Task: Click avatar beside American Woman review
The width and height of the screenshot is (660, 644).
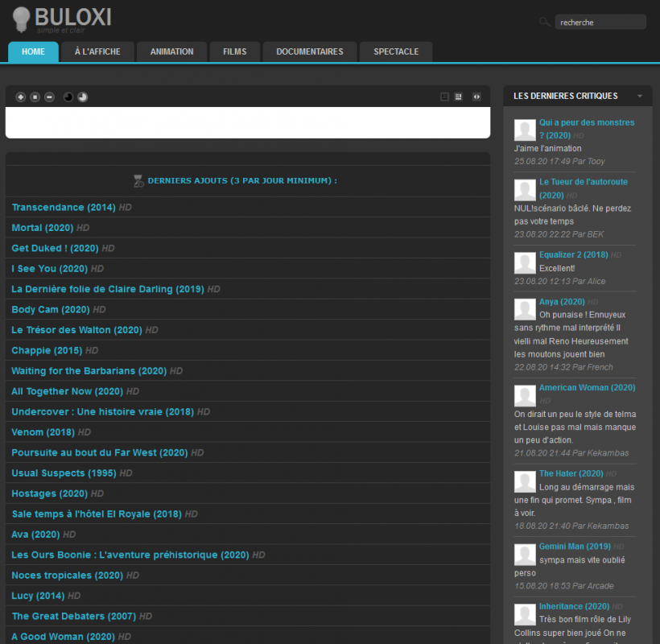Action: pyautogui.click(x=525, y=396)
